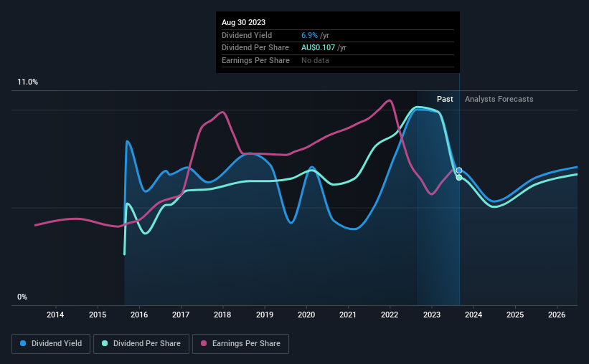Toggle the Dividend Yield legend button
Image resolution: width=589 pixels, height=364 pixels.
(51, 344)
